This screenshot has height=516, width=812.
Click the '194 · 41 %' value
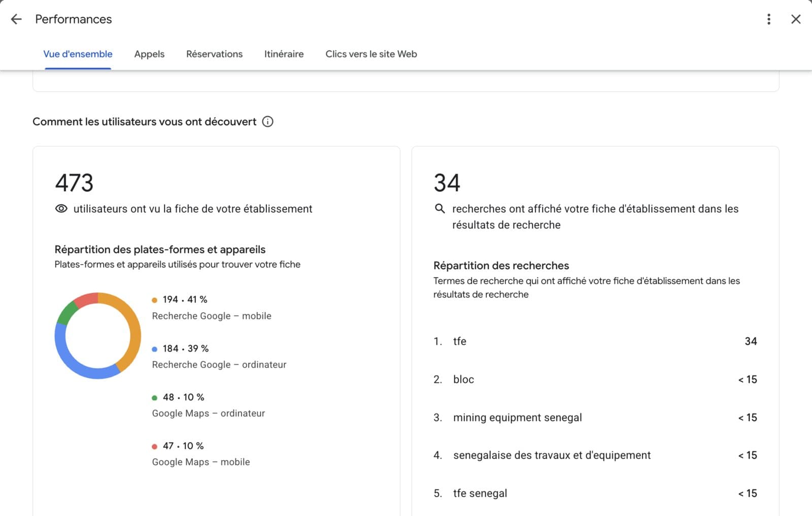click(x=185, y=300)
